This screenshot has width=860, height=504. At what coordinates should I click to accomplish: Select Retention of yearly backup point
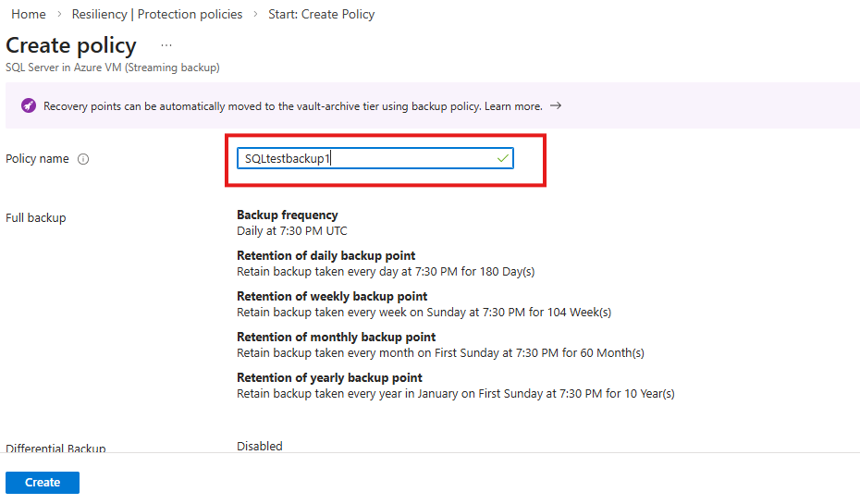(x=329, y=378)
